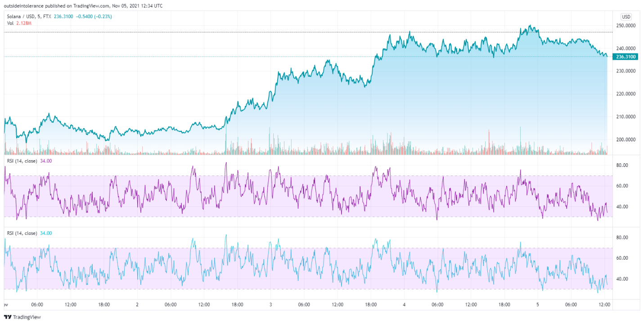The width and height of the screenshot is (644, 324).
Task: Click the published-on TradingView.com header text
Action: (x=83, y=6)
